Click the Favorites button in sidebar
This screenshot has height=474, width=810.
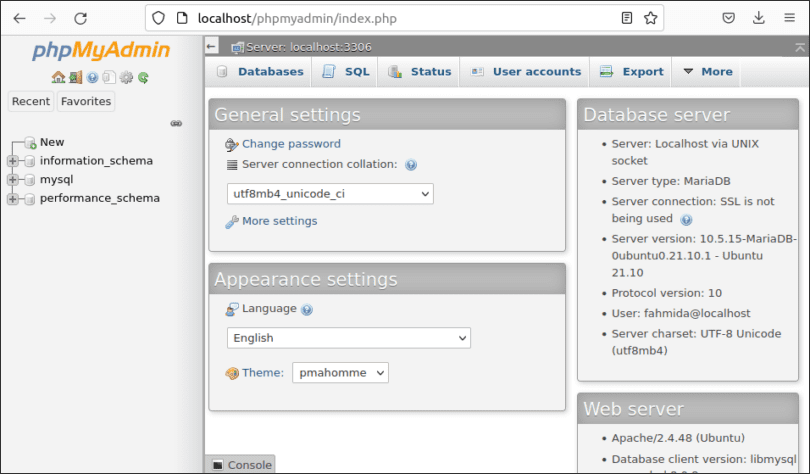[86, 101]
